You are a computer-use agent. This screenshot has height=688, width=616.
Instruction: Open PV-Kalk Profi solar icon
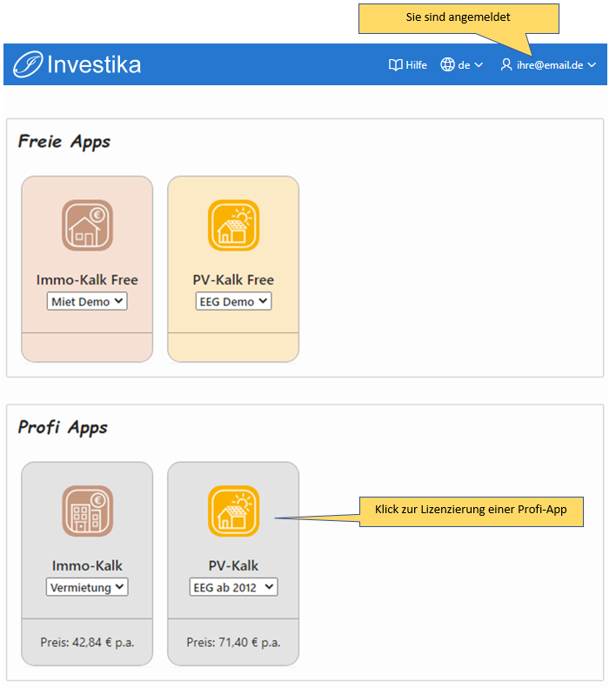tap(233, 511)
